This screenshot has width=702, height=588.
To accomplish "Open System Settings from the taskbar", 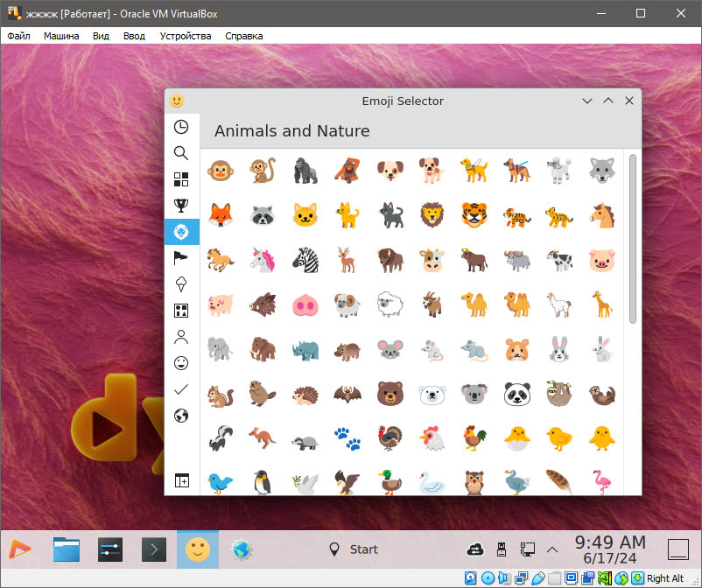I will pos(110,549).
